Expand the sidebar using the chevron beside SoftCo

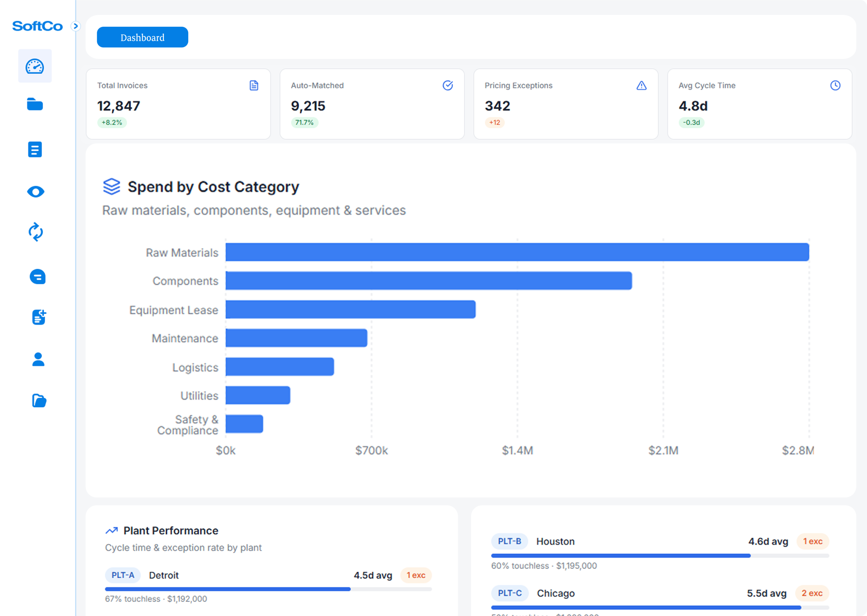coord(76,26)
